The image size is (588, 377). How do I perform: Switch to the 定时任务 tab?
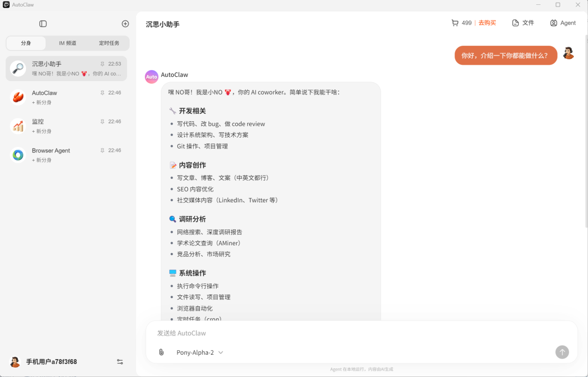coord(109,43)
